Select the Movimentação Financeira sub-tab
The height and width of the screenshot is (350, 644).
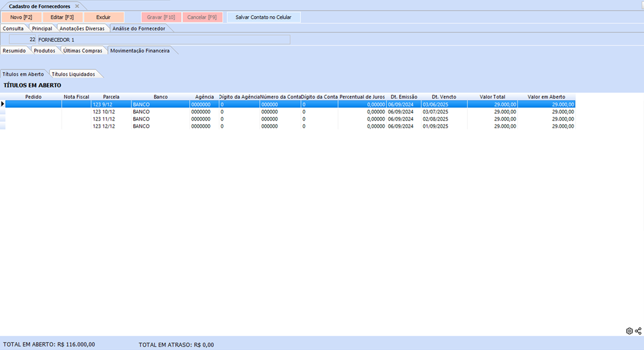coord(140,51)
